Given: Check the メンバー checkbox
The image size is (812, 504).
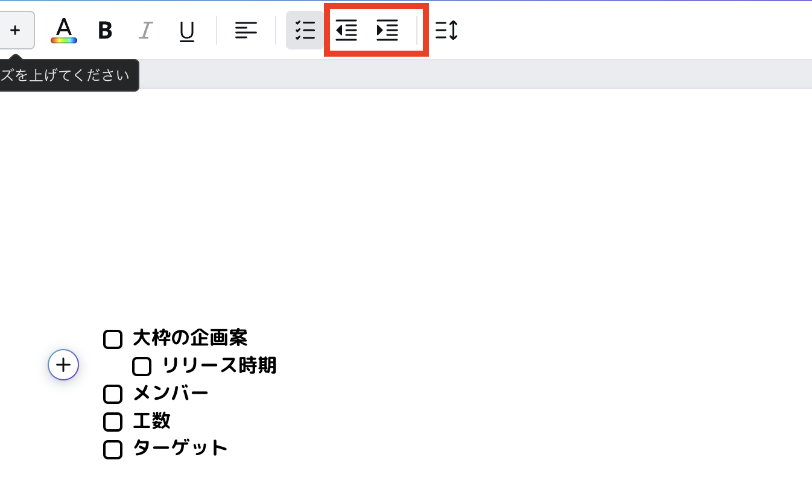Looking at the screenshot, I should point(113,394).
